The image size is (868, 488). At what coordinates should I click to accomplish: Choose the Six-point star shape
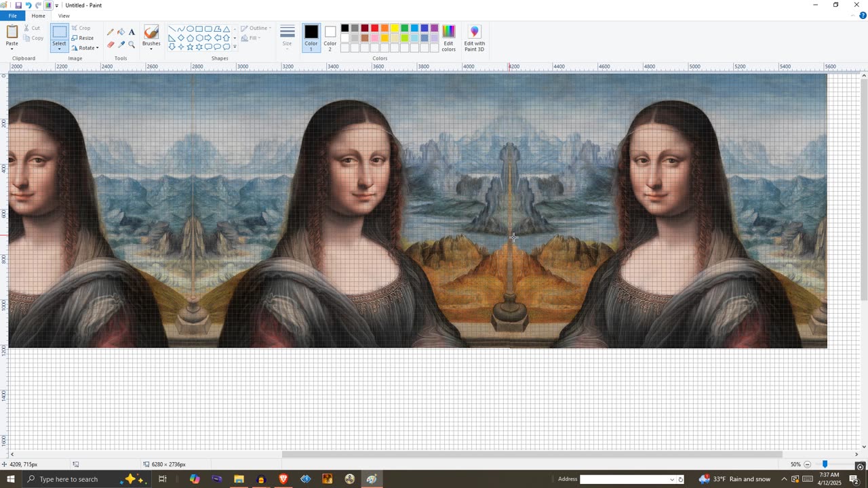pos(199,47)
